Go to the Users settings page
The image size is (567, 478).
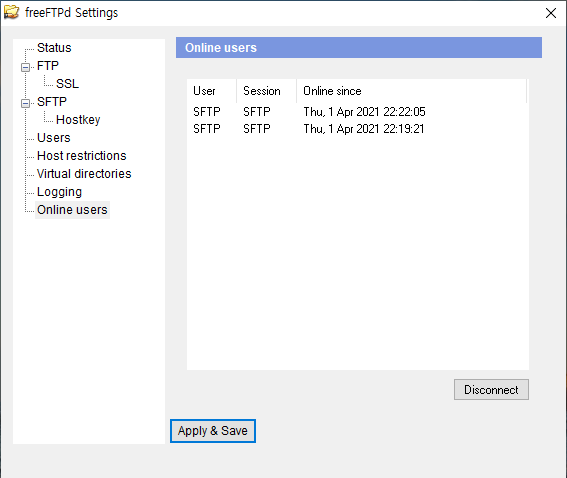(54, 138)
